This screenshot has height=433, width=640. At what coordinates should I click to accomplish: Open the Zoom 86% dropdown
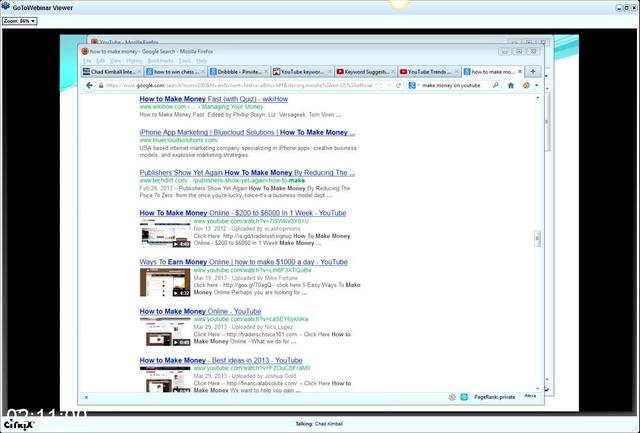[20, 21]
